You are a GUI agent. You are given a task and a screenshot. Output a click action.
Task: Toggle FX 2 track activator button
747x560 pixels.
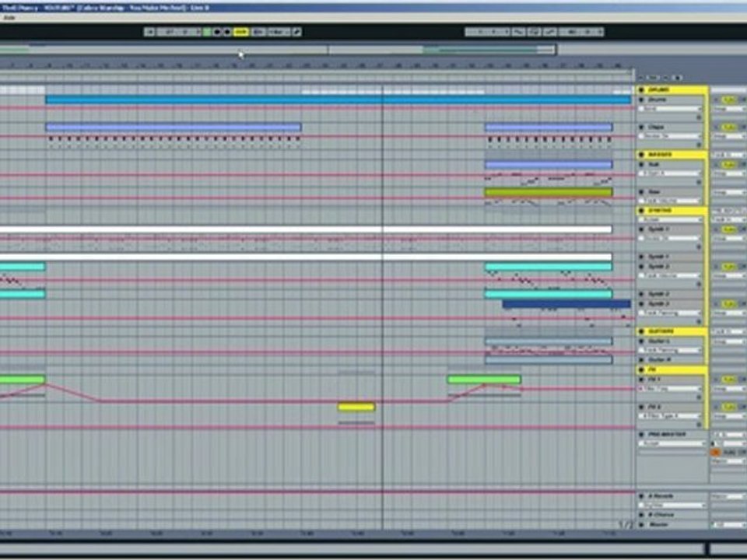point(728,407)
